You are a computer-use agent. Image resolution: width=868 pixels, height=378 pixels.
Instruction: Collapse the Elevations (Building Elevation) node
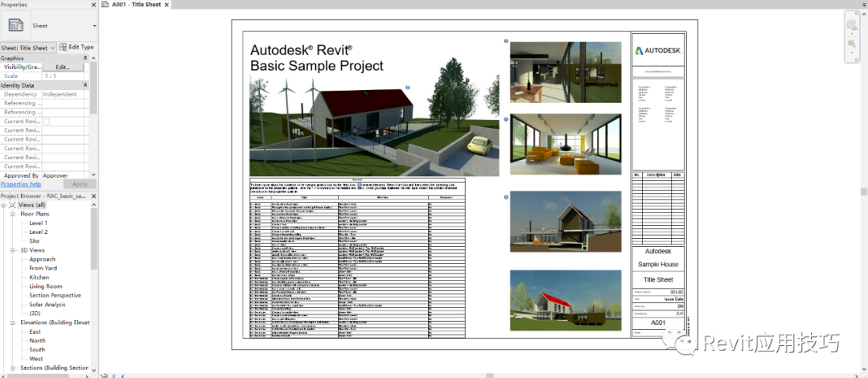13,322
